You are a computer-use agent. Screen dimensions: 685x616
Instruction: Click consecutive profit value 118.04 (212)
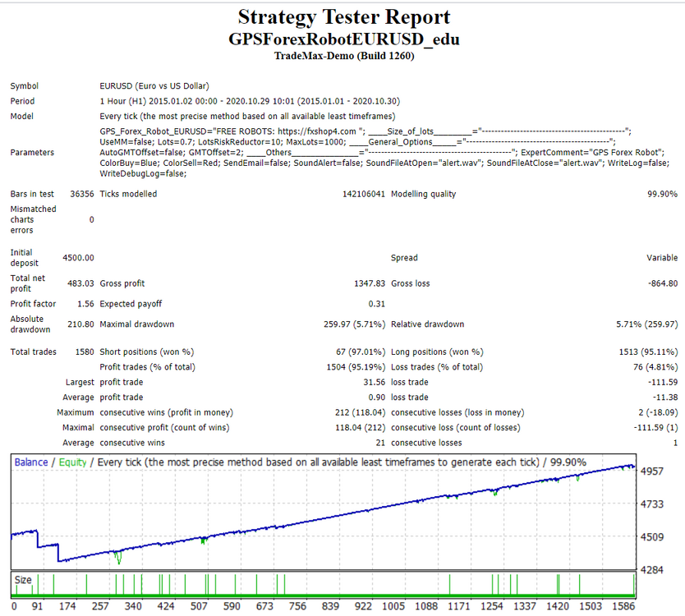360,428
